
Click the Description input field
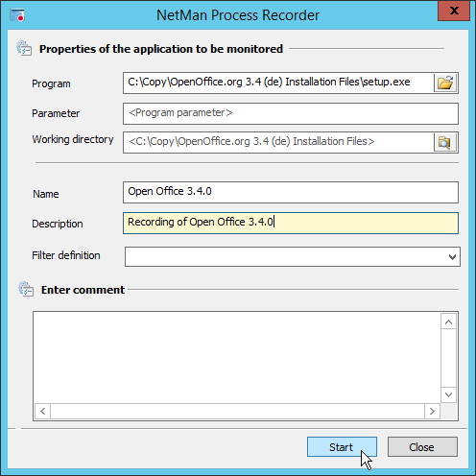291,223
